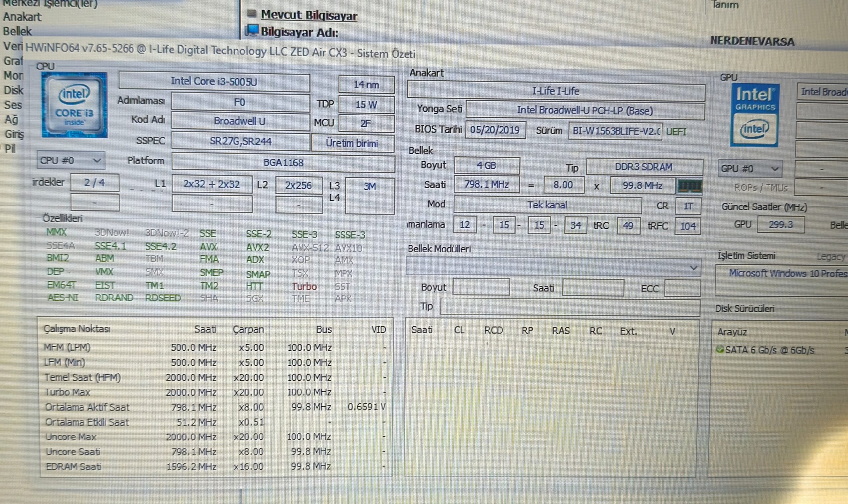
Task: Select Disk in the left sidebar
Action: 14,90
